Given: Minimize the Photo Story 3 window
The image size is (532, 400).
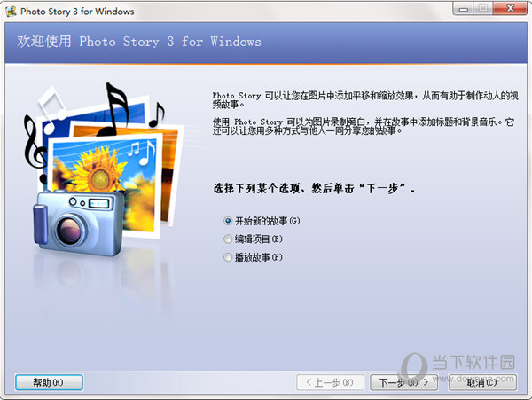Looking at the screenshot, I should [464, 9].
